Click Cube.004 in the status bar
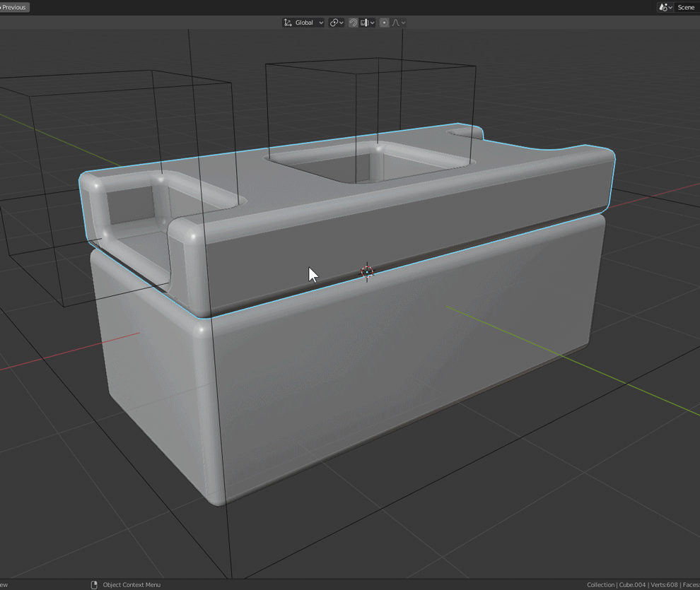The image size is (700, 590). click(x=633, y=584)
